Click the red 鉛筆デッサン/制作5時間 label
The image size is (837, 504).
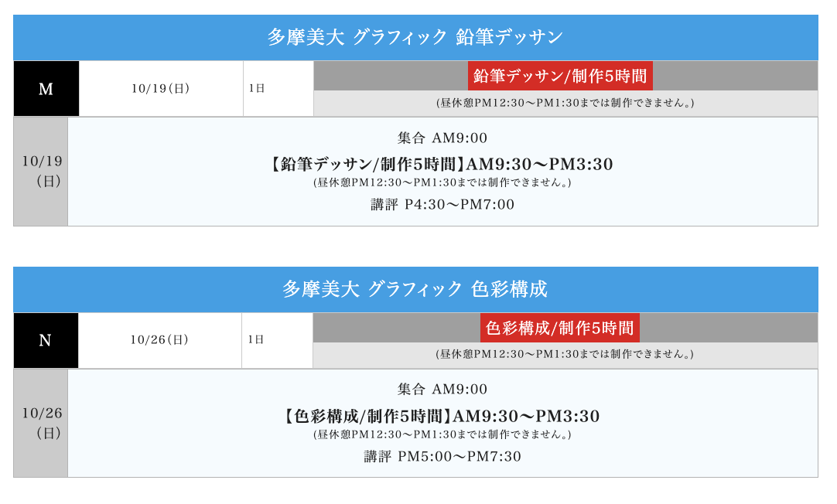coord(560,77)
